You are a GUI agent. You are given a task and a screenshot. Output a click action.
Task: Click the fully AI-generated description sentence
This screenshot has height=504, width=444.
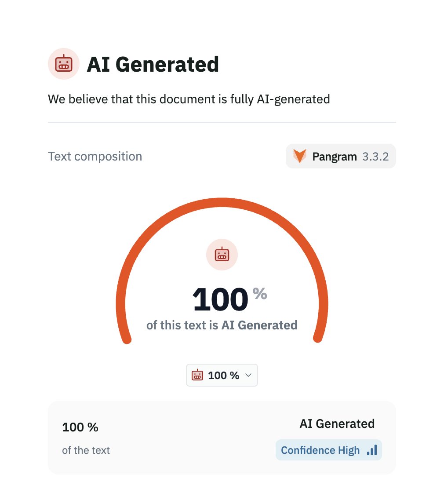(x=189, y=99)
